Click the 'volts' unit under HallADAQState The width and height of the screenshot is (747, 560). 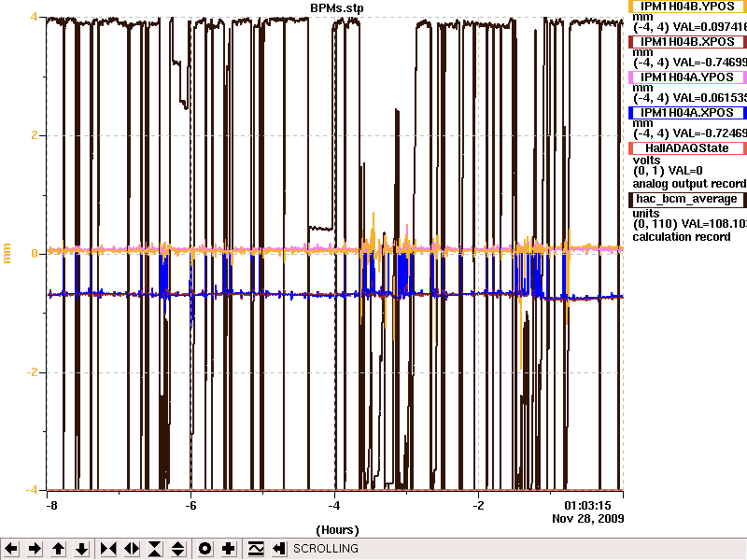coord(646,161)
